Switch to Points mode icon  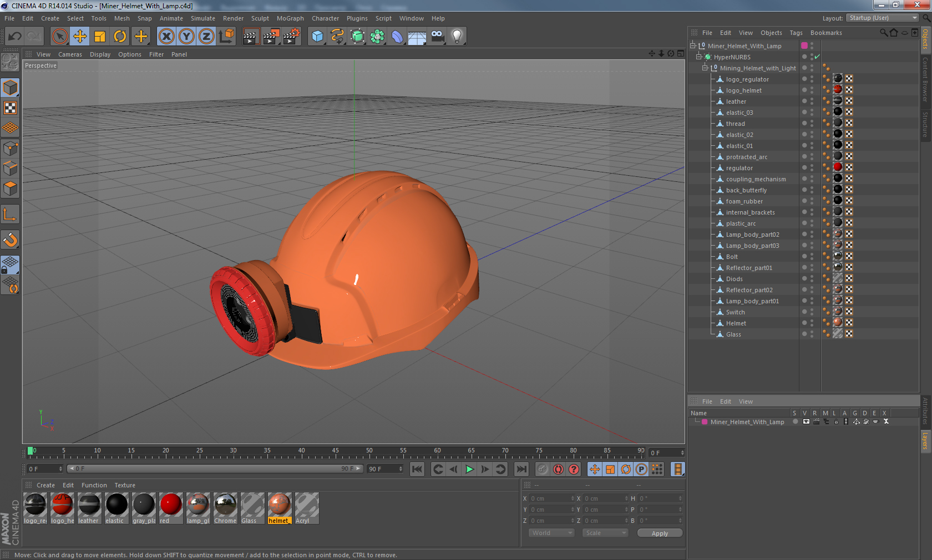point(10,148)
